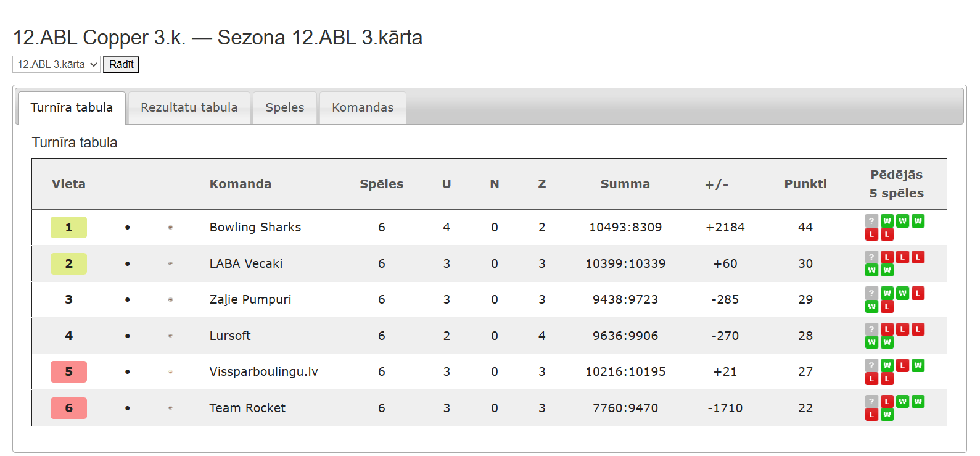Click the bottom-line red L badge in Zaļie Pumpuri row
980x456 pixels.
(887, 307)
